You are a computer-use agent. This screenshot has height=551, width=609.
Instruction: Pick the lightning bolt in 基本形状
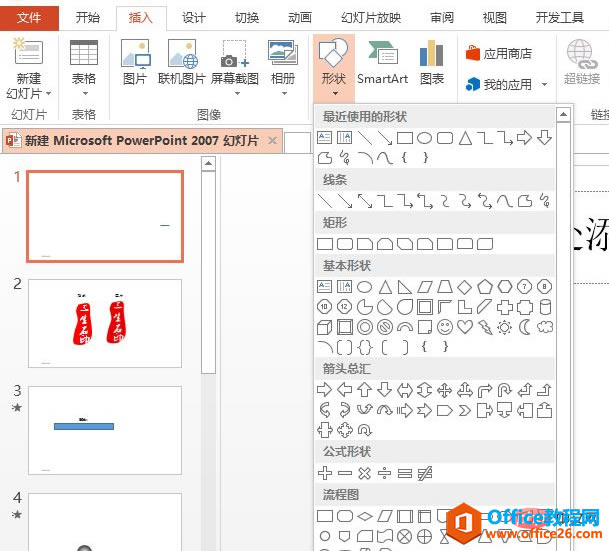485,327
